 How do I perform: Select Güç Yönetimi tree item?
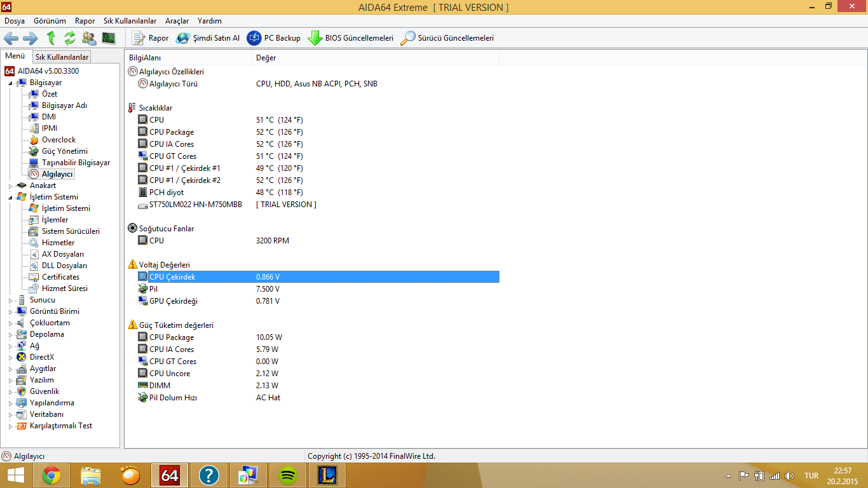coord(65,151)
